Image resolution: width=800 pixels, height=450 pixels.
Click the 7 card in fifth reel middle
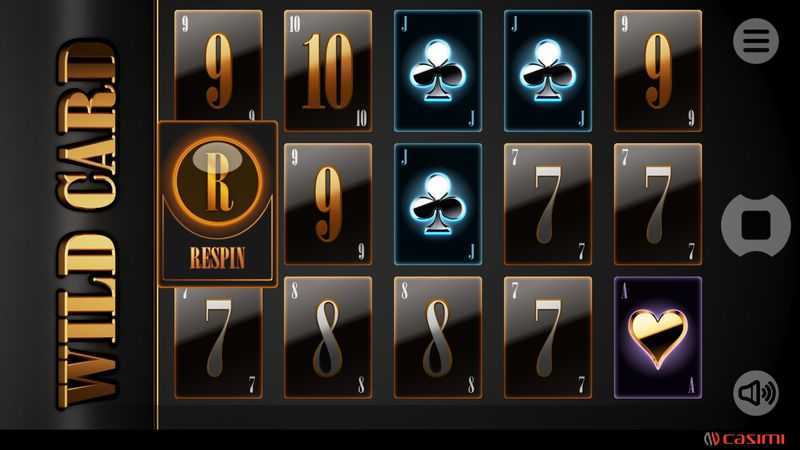pos(658,204)
